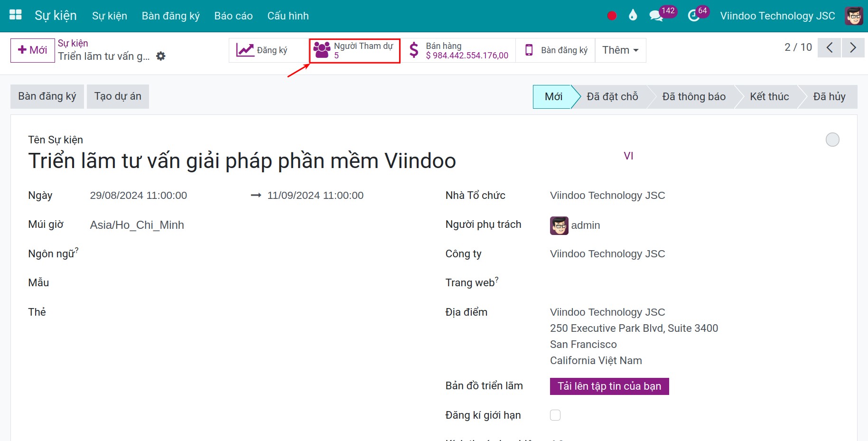
Task: Set stage to Đã đặt chỗ
Action: pyautogui.click(x=612, y=97)
